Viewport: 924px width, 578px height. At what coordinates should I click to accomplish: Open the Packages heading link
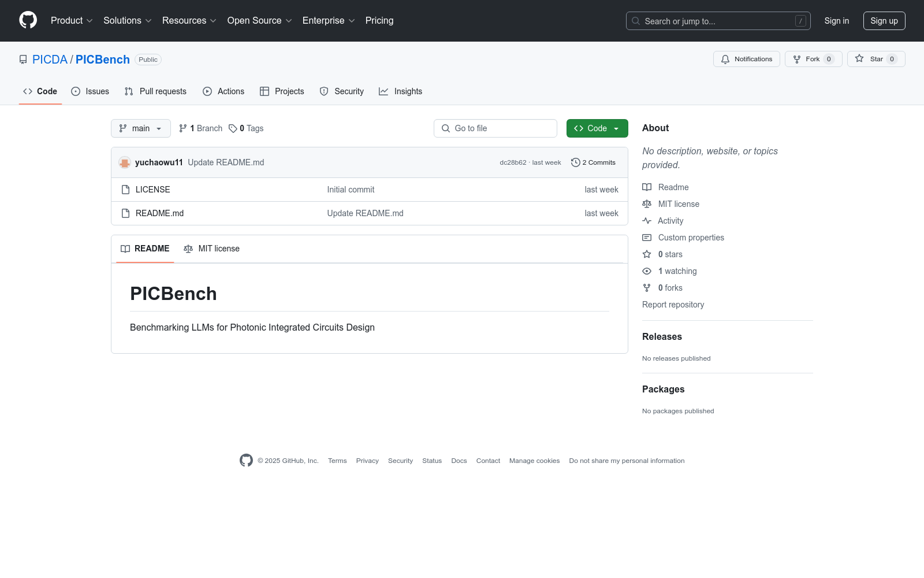click(x=663, y=389)
